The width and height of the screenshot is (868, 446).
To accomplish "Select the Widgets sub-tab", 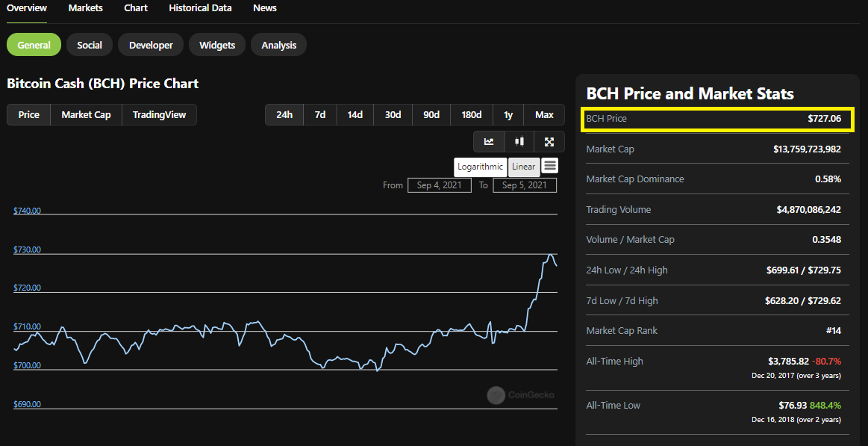I will [217, 45].
